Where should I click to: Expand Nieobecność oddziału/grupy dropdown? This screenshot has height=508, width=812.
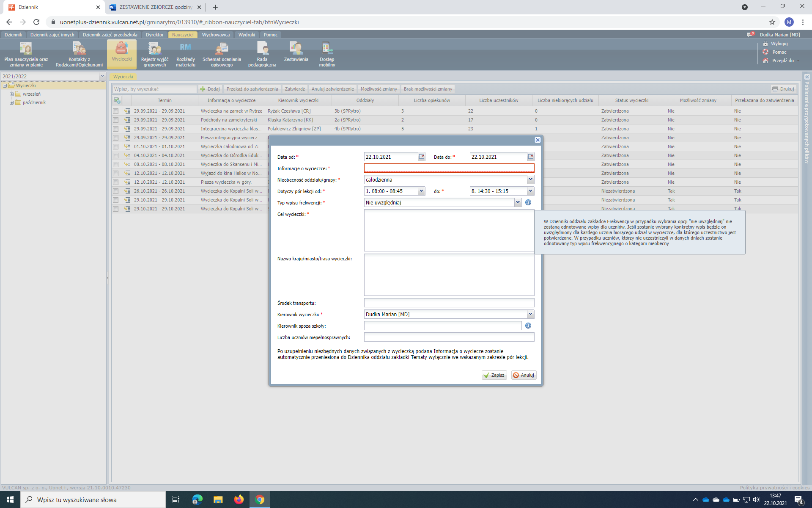(530, 179)
